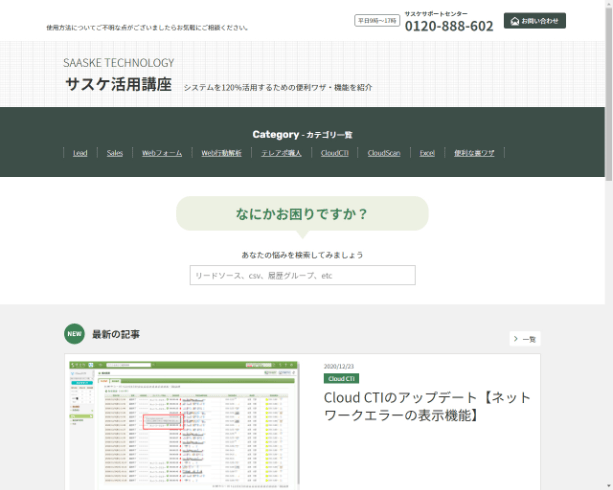This screenshot has height=490, width=613.
Task: Click the なにかお困りですか speech bubble
Action: (302, 214)
